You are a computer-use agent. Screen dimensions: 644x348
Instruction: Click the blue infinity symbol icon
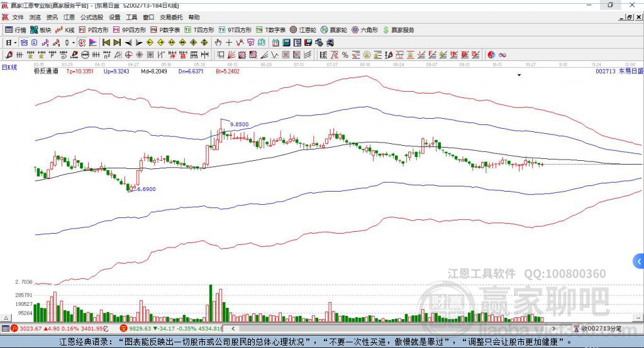(x=502, y=55)
